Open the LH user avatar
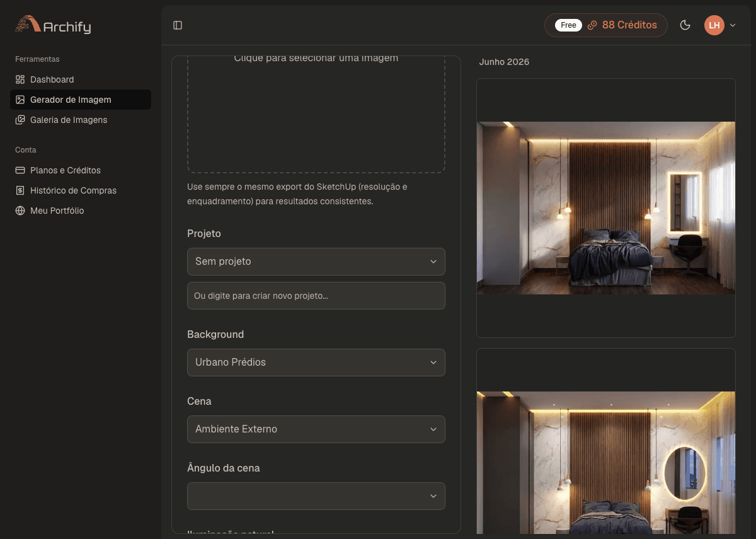Image resolution: width=756 pixels, height=539 pixels. coord(714,25)
